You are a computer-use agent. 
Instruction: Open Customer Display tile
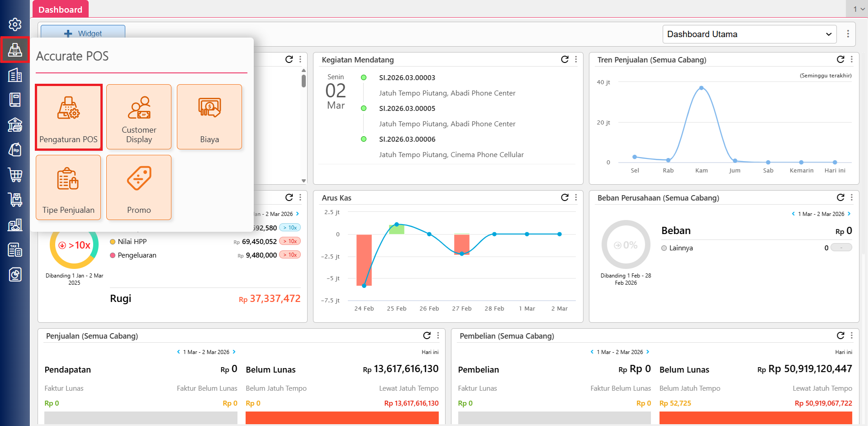pyautogui.click(x=139, y=117)
